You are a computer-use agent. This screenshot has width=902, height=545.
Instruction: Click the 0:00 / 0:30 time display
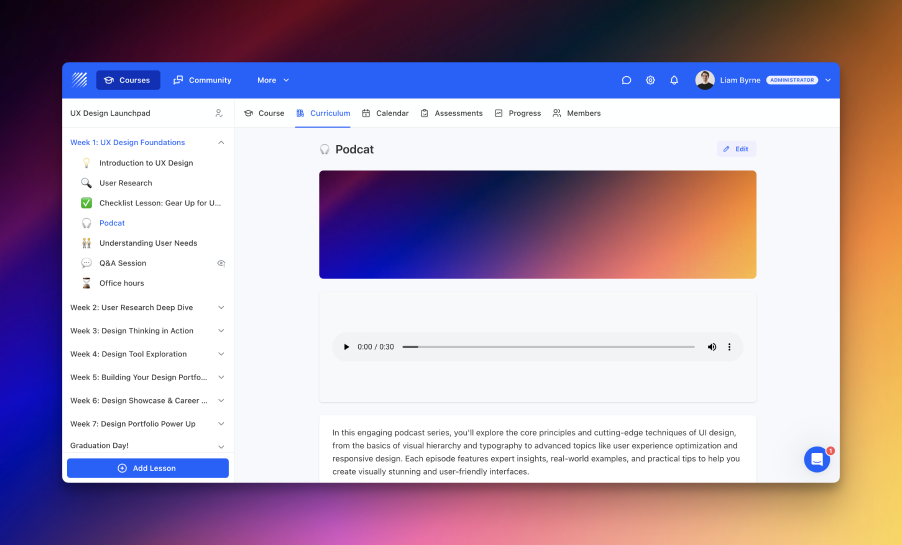tap(376, 347)
